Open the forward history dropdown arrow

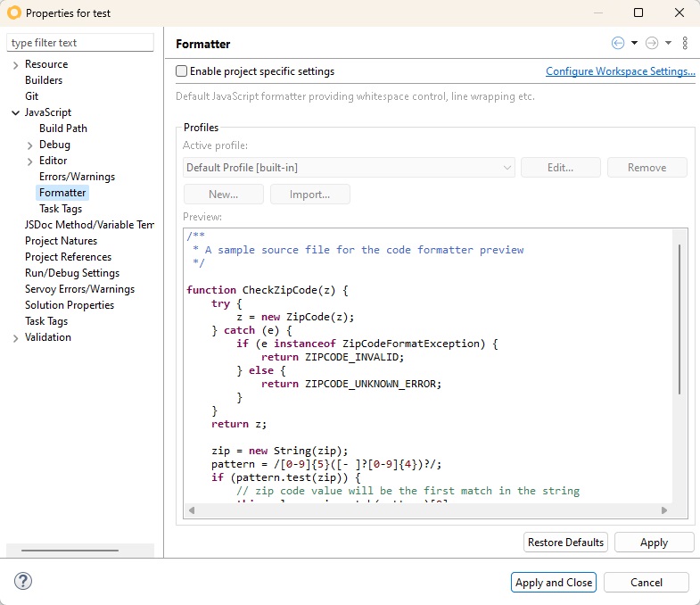668,43
